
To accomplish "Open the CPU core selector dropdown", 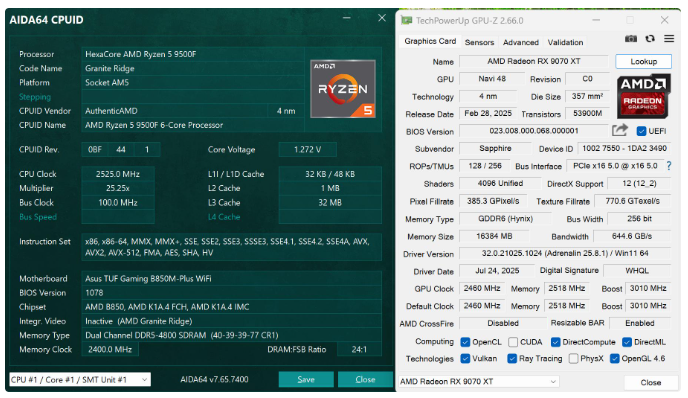I will pos(80,380).
